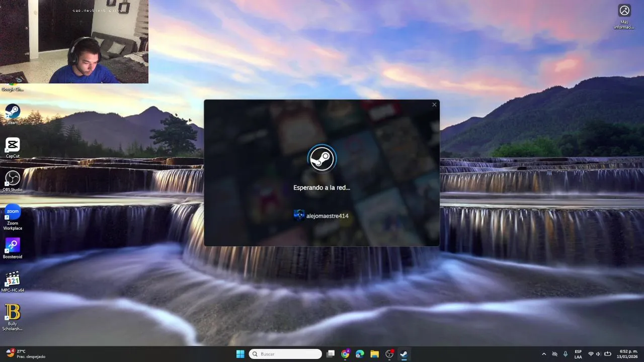Open volume control in system tray

click(x=599, y=354)
